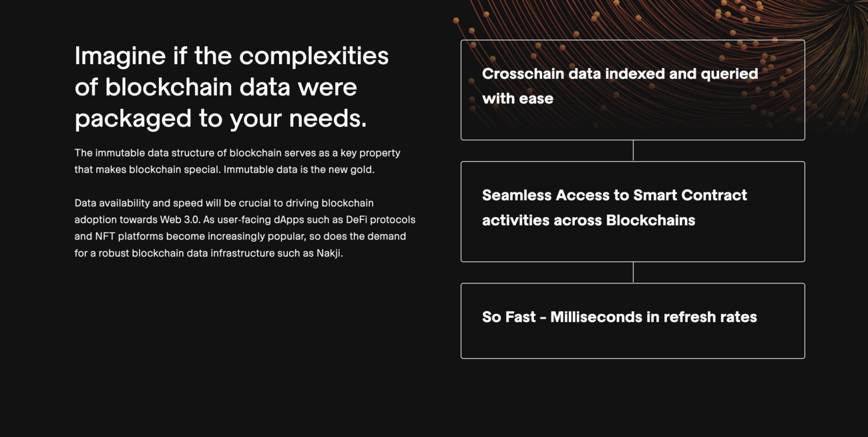Click the 'of blockchain data were' heading line
The width and height of the screenshot is (868, 437).
click(216, 87)
